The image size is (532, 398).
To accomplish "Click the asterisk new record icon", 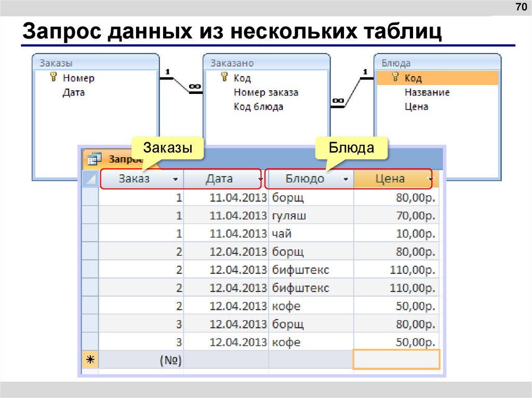I will (x=89, y=359).
